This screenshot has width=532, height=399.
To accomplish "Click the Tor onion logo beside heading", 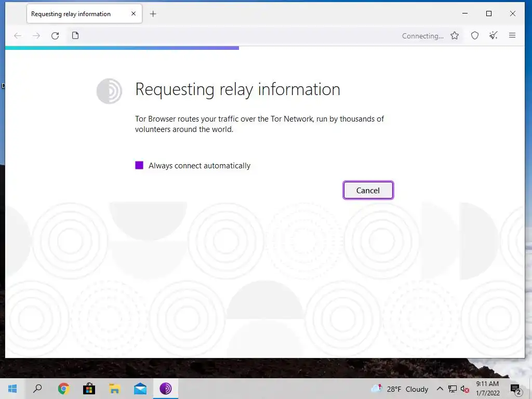I will 109,91.
